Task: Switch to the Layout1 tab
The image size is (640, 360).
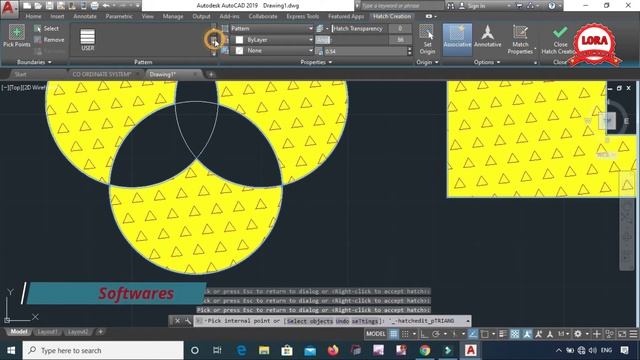Action: click(47, 332)
